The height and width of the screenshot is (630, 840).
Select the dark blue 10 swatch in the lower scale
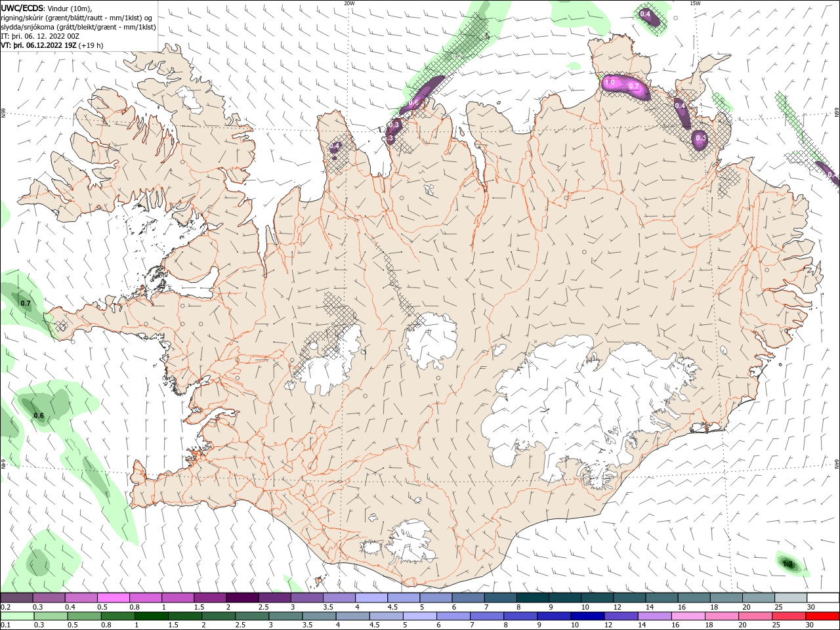coord(588,616)
